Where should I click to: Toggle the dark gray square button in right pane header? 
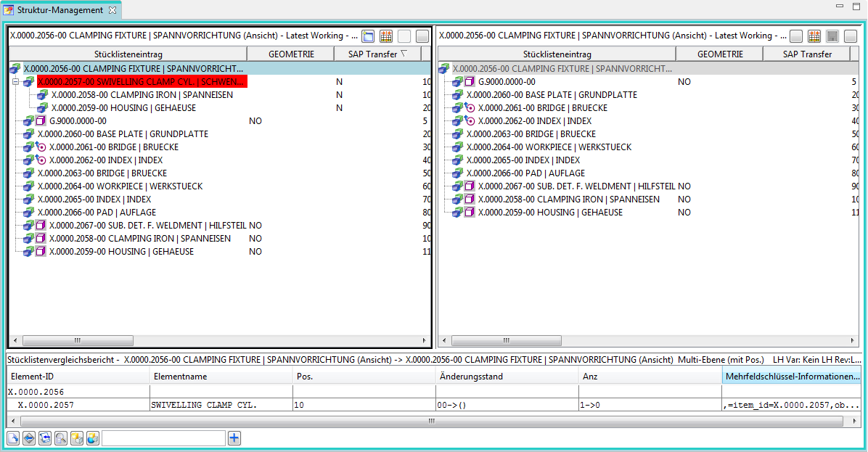pos(832,36)
